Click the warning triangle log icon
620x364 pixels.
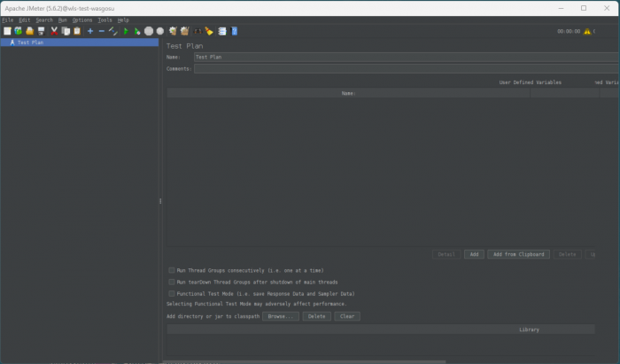tap(587, 31)
